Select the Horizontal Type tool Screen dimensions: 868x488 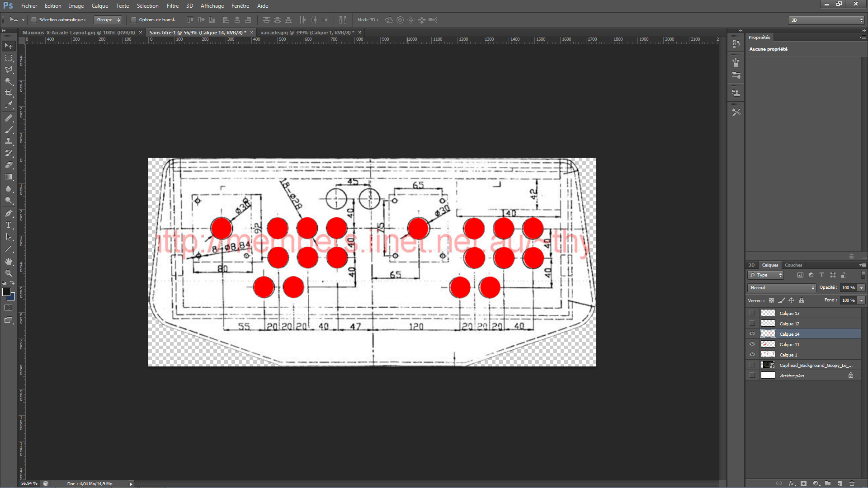[x=9, y=225]
